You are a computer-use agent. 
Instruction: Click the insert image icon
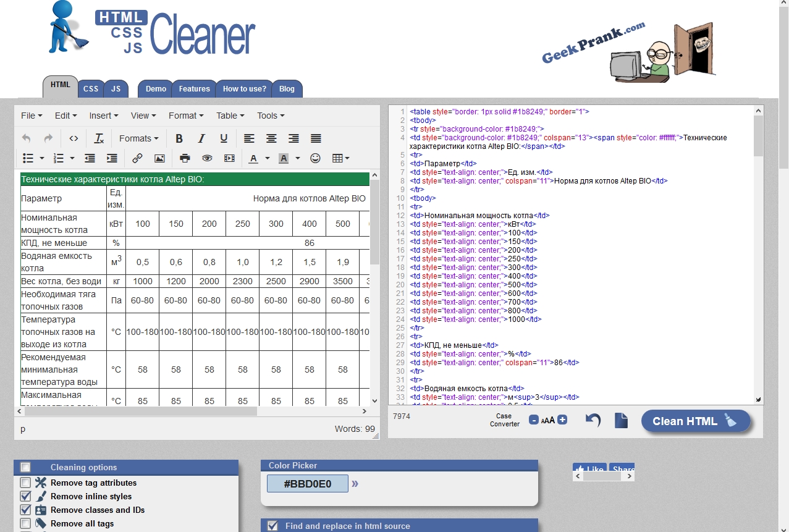point(159,158)
